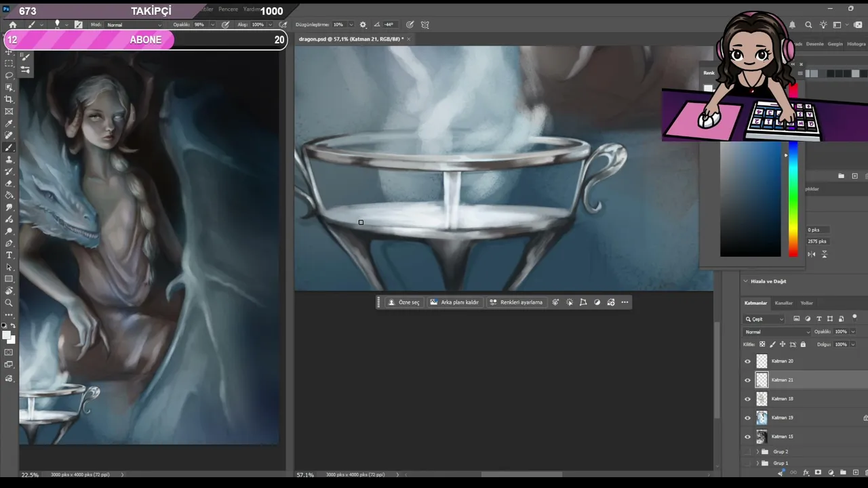
Task: Click the hue spectrum slider
Action: [793, 199]
